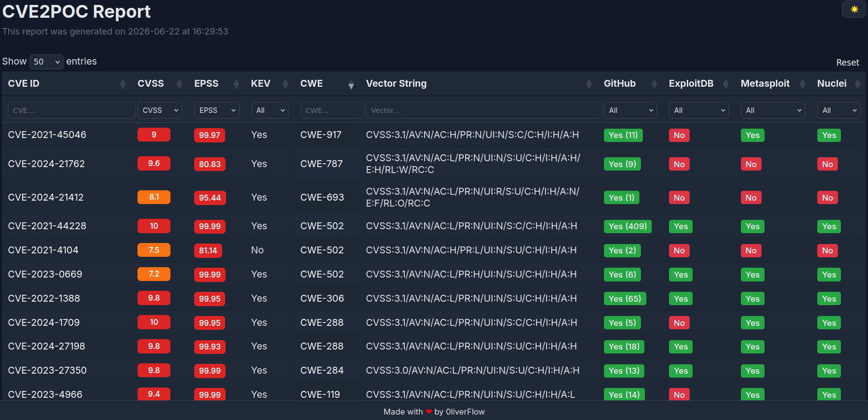Image resolution: width=868 pixels, height=420 pixels.
Task: Click CWE-787 cell
Action: (x=322, y=164)
